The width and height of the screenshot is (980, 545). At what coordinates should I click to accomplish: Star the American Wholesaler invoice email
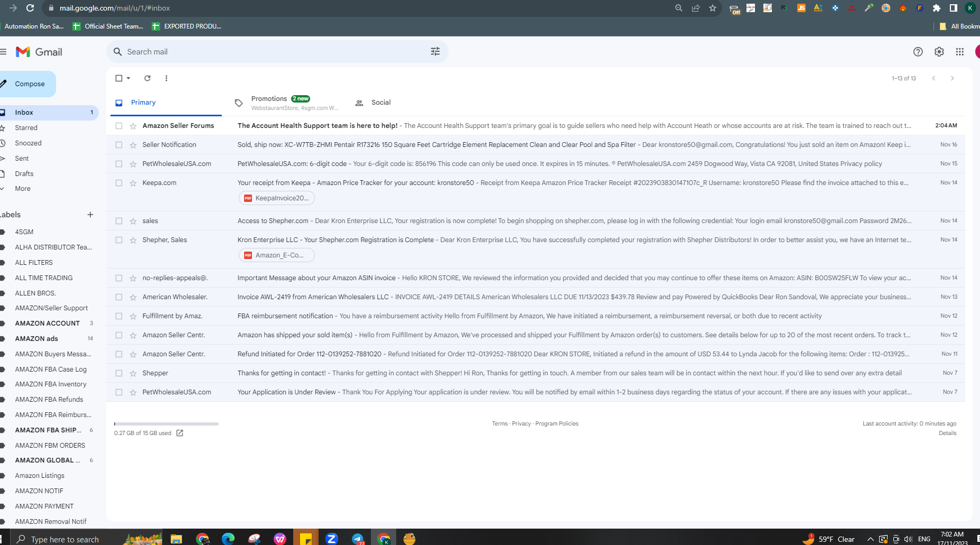[133, 297]
